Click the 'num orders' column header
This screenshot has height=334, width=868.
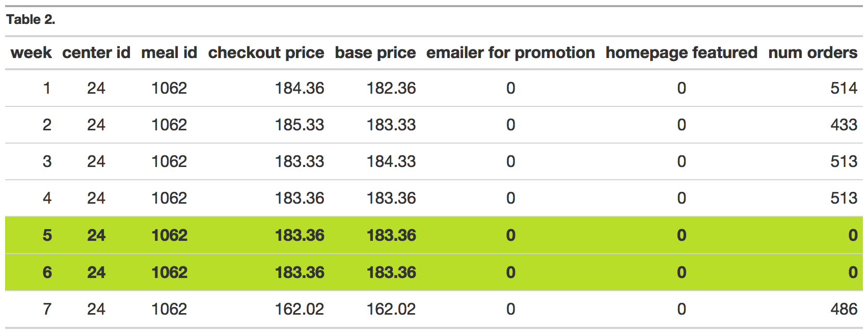pos(812,52)
